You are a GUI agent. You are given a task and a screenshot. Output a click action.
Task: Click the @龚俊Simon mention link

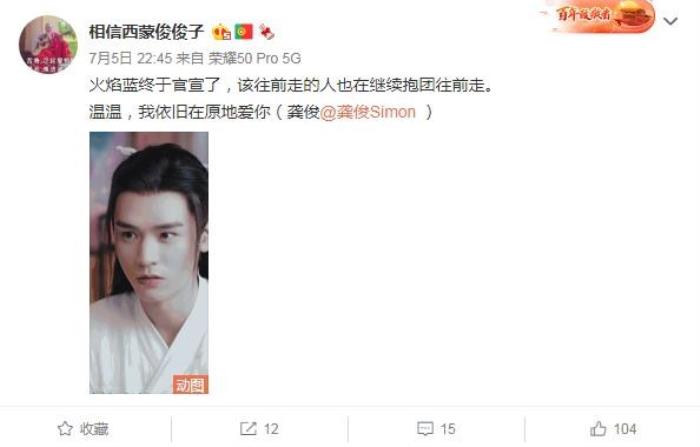368,112
